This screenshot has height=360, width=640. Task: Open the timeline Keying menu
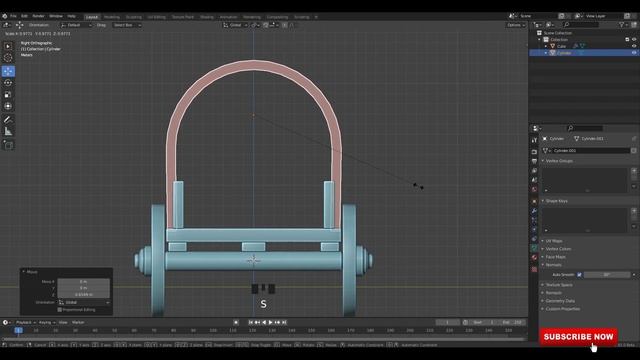47,322
